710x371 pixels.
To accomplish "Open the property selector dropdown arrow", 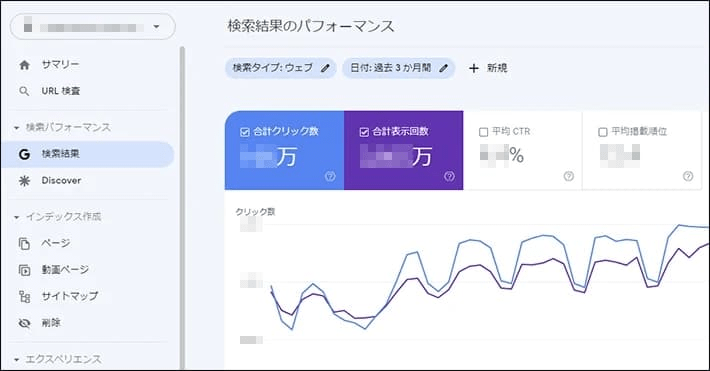I will click(x=156, y=27).
